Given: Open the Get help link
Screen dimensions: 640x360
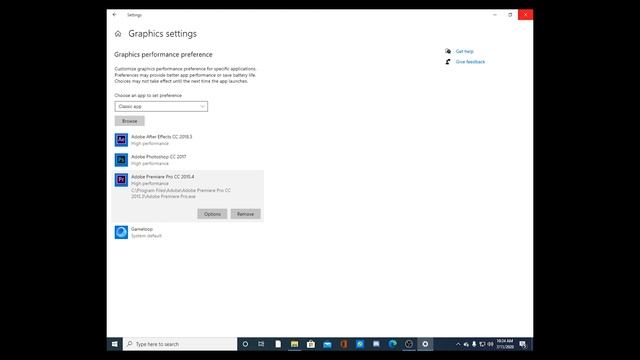Looking at the screenshot, I should click(x=464, y=51).
